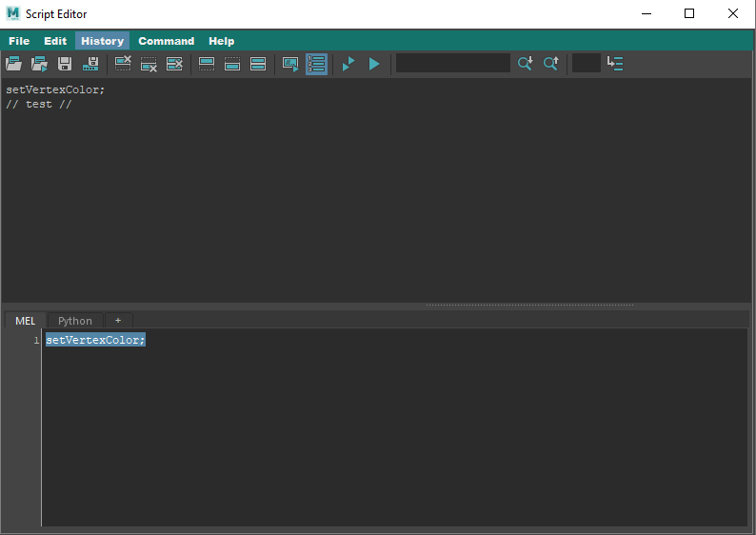Add a new tab with plus button
Image resolution: width=756 pixels, height=535 pixels.
coord(118,321)
